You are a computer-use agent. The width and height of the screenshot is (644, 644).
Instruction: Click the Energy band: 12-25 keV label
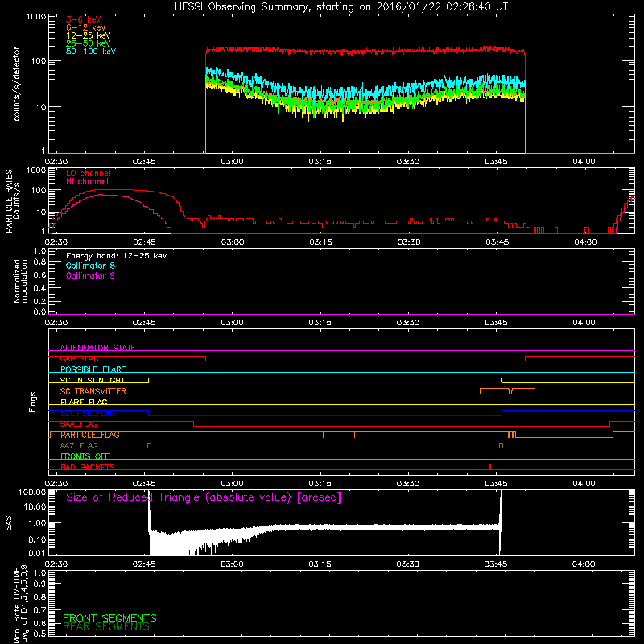click(117, 256)
